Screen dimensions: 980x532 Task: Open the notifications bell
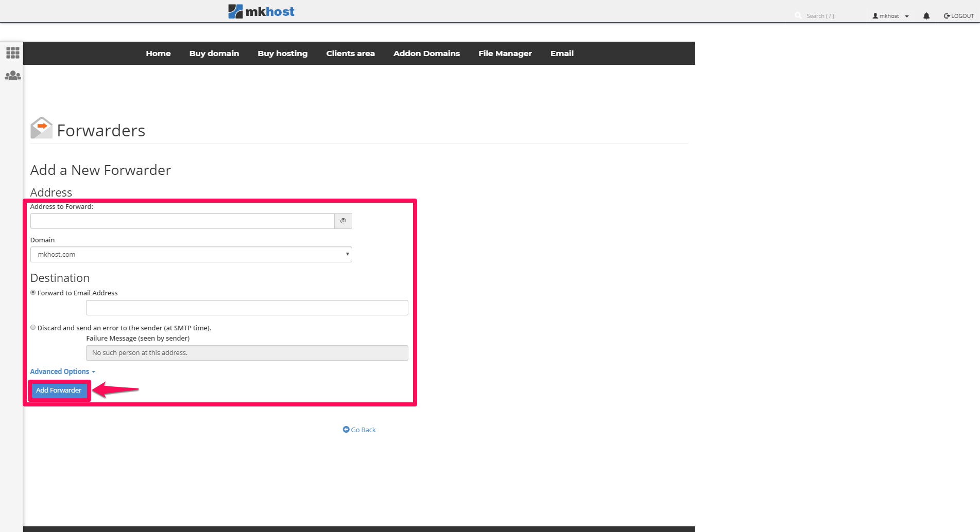click(926, 16)
